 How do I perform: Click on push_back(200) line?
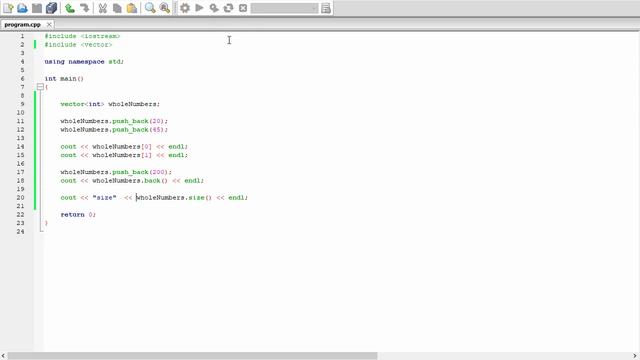click(x=116, y=172)
